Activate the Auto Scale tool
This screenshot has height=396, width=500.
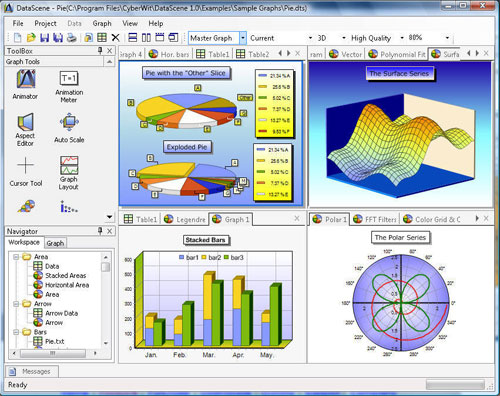[69, 128]
